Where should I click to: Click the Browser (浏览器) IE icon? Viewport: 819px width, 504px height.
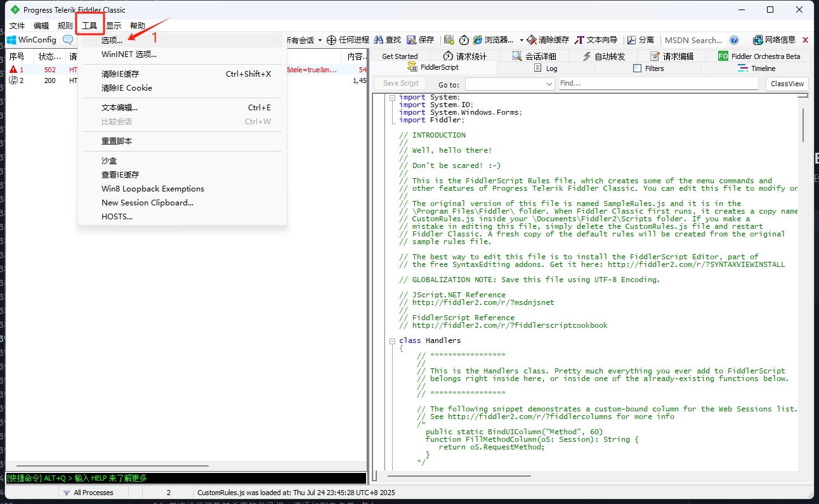tap(478, 40)
